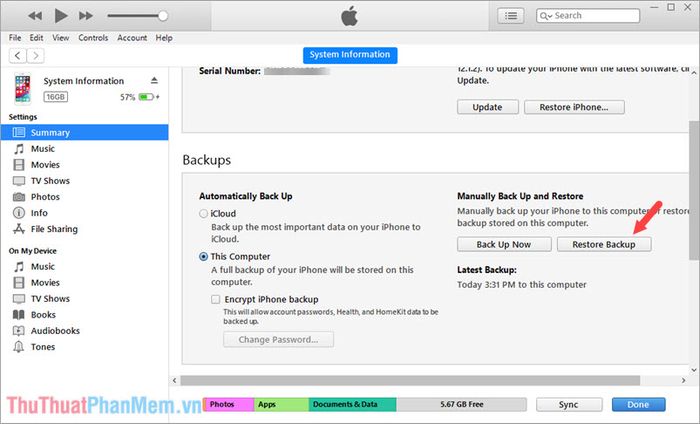Screen dimensions: 700x424
Task: Click the System Information device button
Action: click(350, 55)
